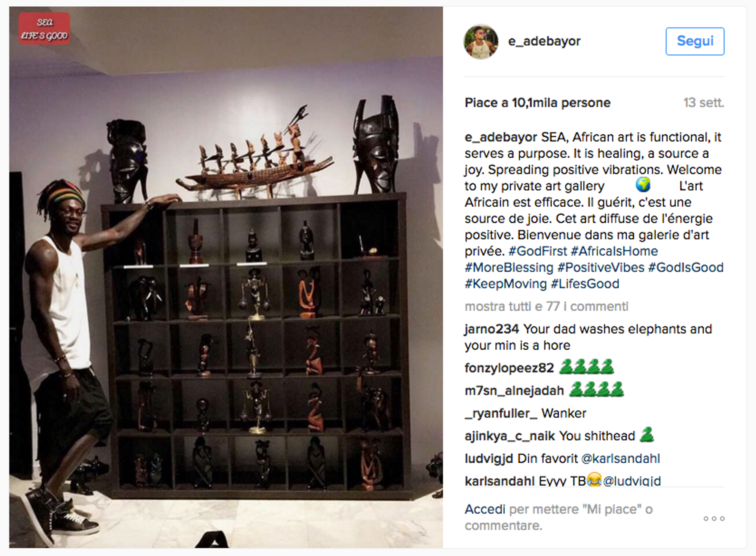The width and height of the screenshot is (756, 556).
Task: Open the #LifesGood hashtag
Action: 585,284
